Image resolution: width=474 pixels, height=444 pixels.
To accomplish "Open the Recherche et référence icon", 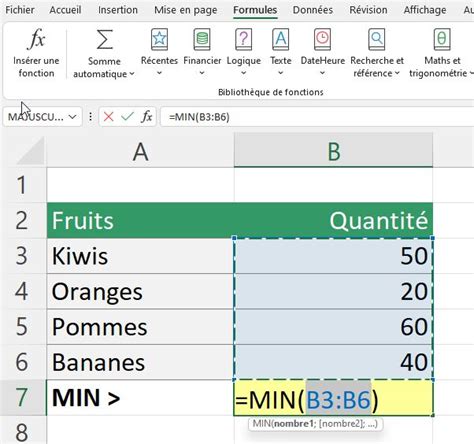I will pos(377,39).
